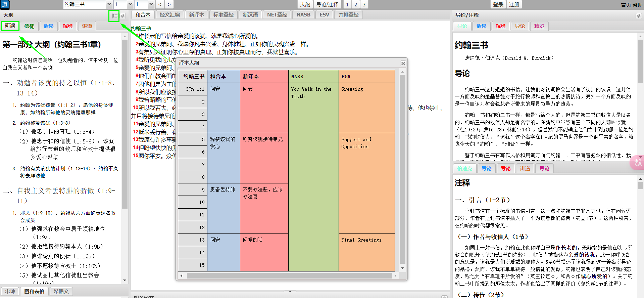Click the horizontal scrollbar in 译本大纲 popup
The image size is (644, 298).
[x=289, y=275]
